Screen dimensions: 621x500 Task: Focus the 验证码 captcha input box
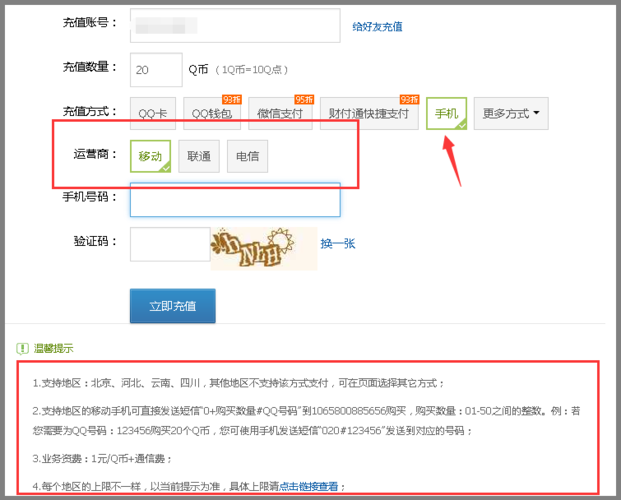click(170, 244)
